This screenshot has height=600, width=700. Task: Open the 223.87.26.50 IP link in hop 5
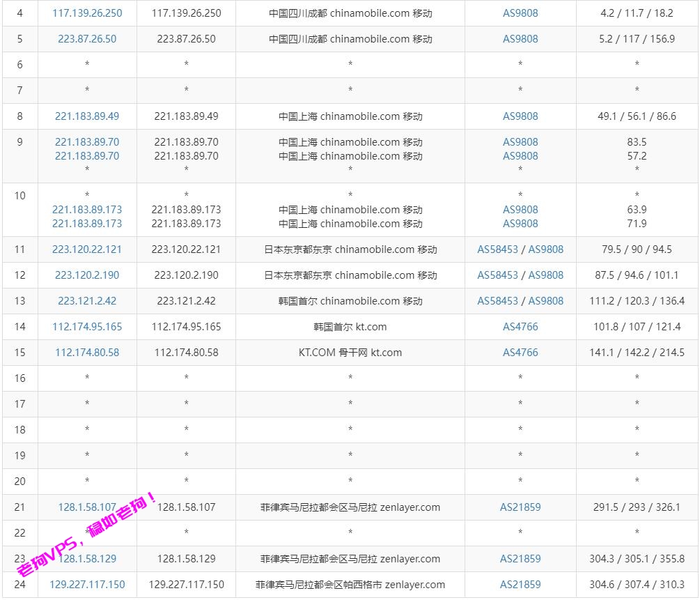[87, 39]
